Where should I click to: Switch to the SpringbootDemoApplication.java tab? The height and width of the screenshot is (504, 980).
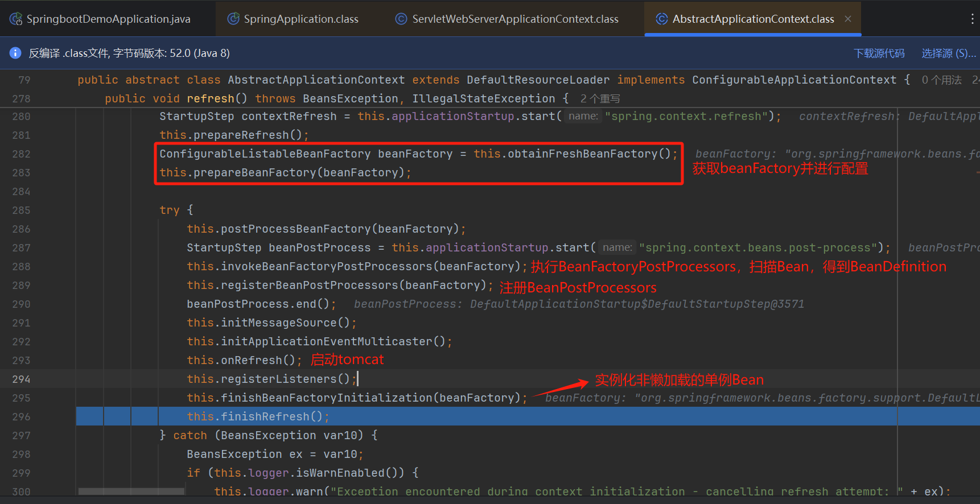pyautogui.click(x=108, y=19)
